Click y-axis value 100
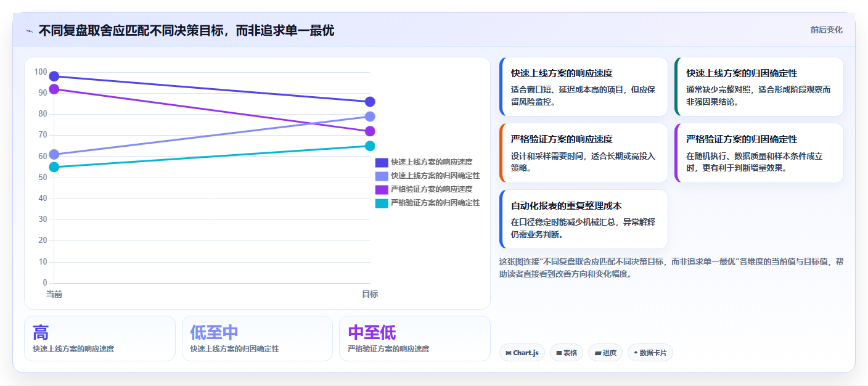The image size is (868, 386). (41, 72)
